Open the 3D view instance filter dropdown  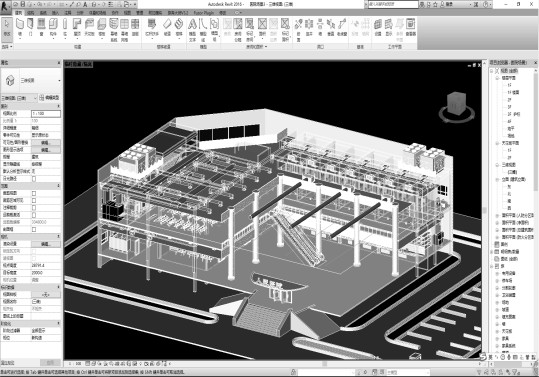(x=19, y=98)
